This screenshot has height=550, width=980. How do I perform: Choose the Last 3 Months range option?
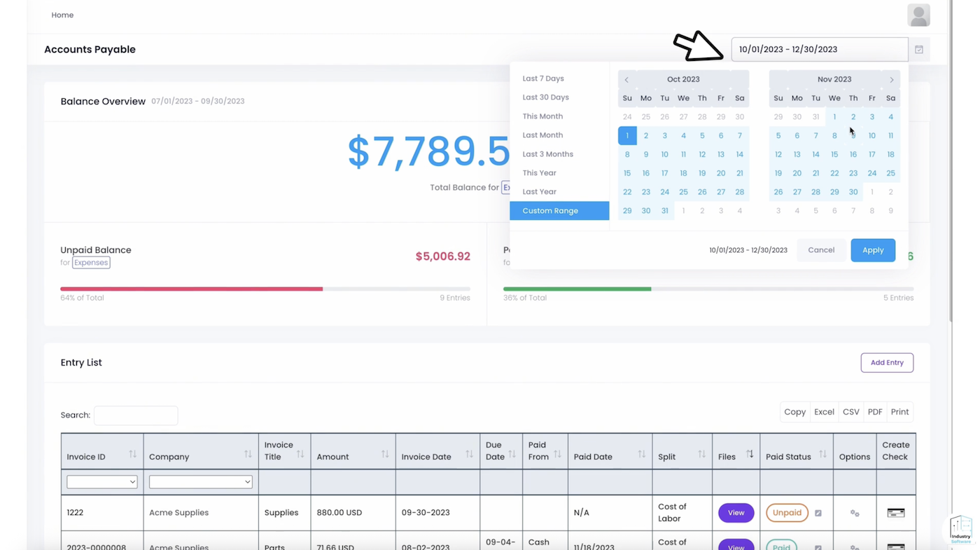[547, 154]
